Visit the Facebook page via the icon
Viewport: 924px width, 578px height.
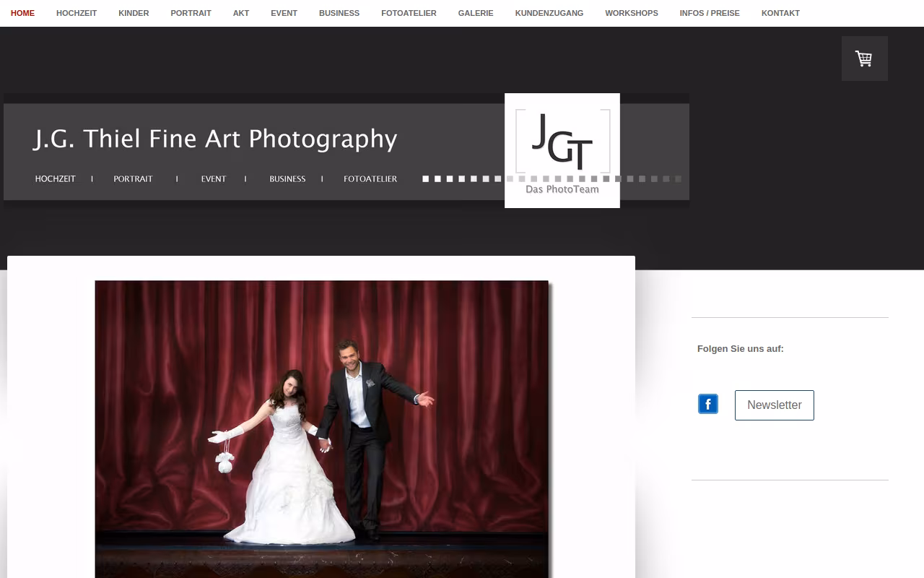pyautogui.click(x=708, y=404)
